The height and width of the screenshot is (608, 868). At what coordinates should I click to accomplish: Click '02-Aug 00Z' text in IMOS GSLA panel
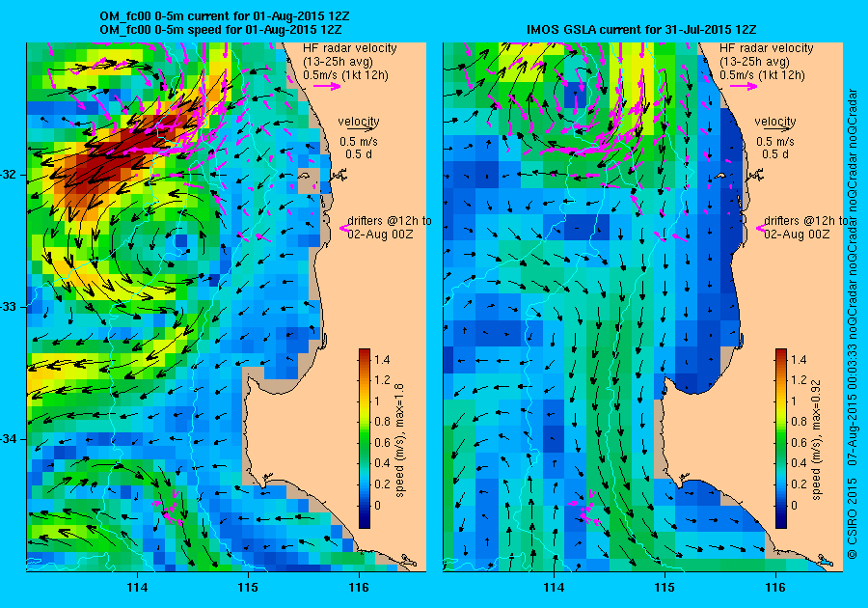[x=797, y=234]
